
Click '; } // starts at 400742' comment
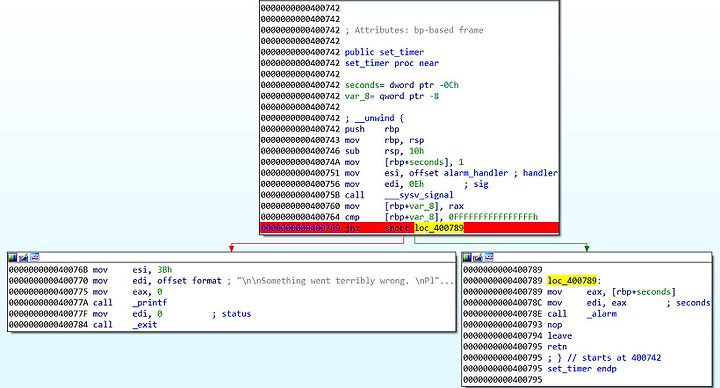point(604,358)
